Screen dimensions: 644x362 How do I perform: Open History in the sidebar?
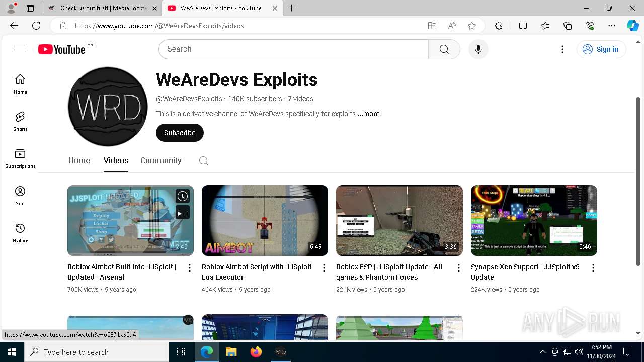(x=20, y=233)
